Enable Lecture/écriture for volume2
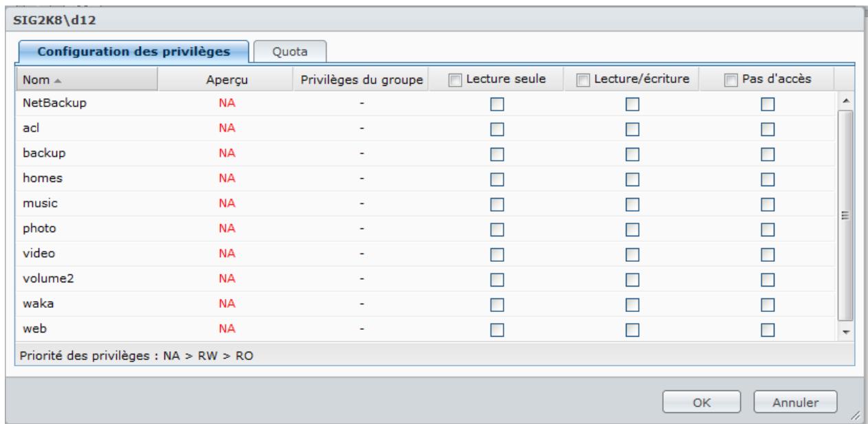This screenshot has width=868, height=424. (631, 280)
